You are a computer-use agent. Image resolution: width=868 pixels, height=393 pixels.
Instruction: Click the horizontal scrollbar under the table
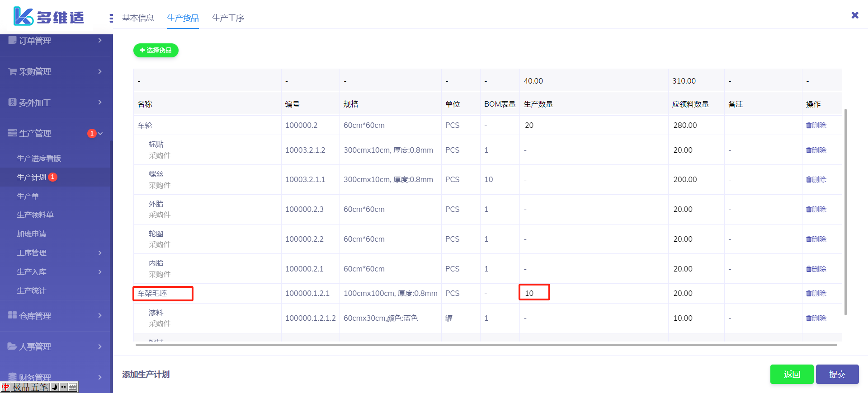tap(486, 345)
